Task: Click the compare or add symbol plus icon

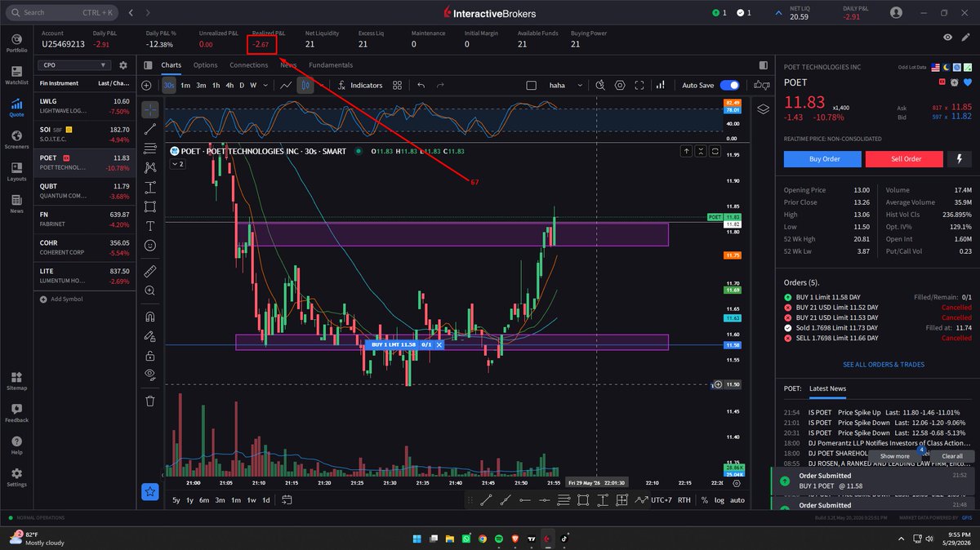Action: click(x=146, y=85)
